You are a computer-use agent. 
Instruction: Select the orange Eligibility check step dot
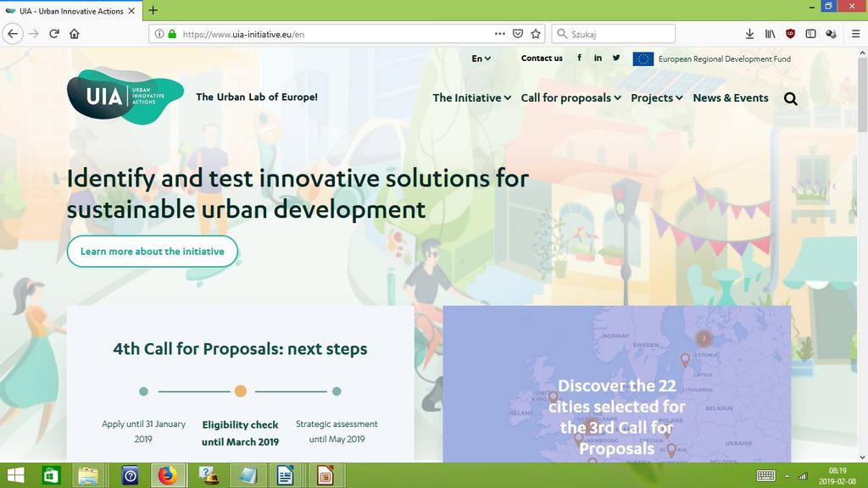240,391
